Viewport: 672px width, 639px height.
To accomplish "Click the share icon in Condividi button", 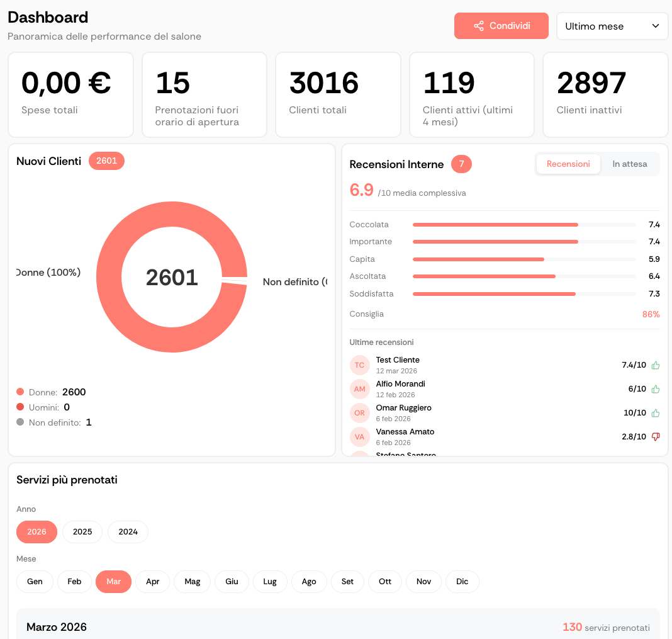I will coord(479,26).
